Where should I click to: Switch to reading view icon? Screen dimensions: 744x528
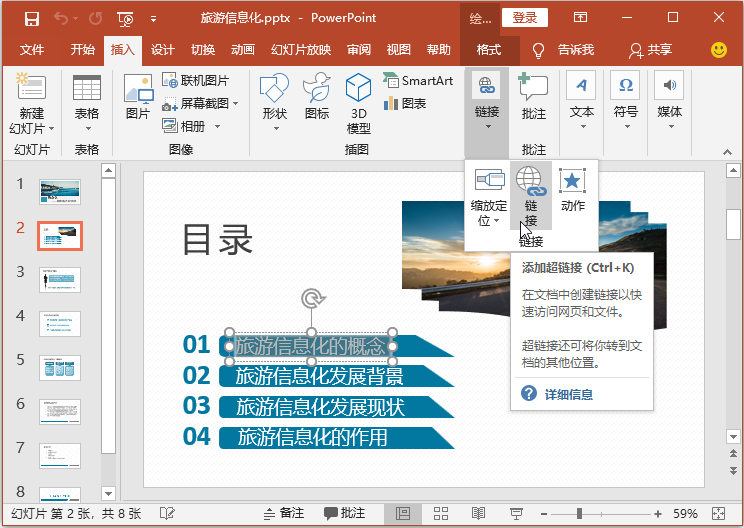click(478, 513)
